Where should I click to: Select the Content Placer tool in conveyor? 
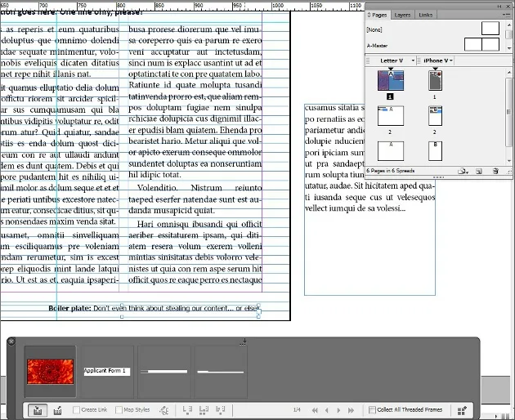coord(58,410)
